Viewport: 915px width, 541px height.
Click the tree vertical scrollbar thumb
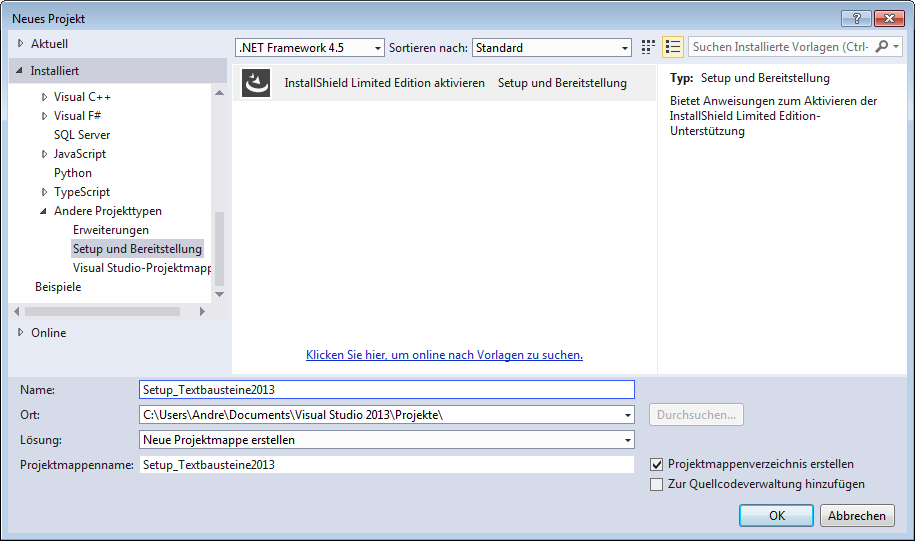pos(219,249)
